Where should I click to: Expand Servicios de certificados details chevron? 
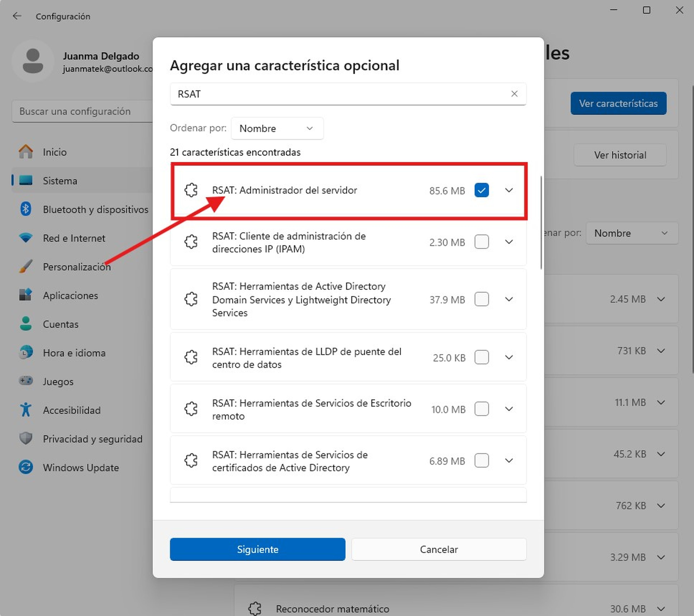coord(509,461)
